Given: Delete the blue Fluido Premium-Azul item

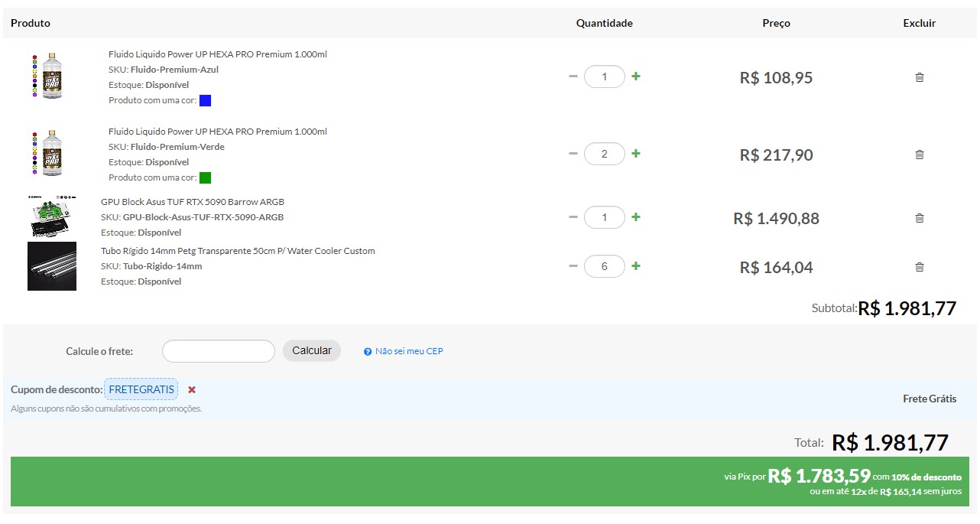Looking at the screenshot, I should pyautogui.click(x=920, y=77).
